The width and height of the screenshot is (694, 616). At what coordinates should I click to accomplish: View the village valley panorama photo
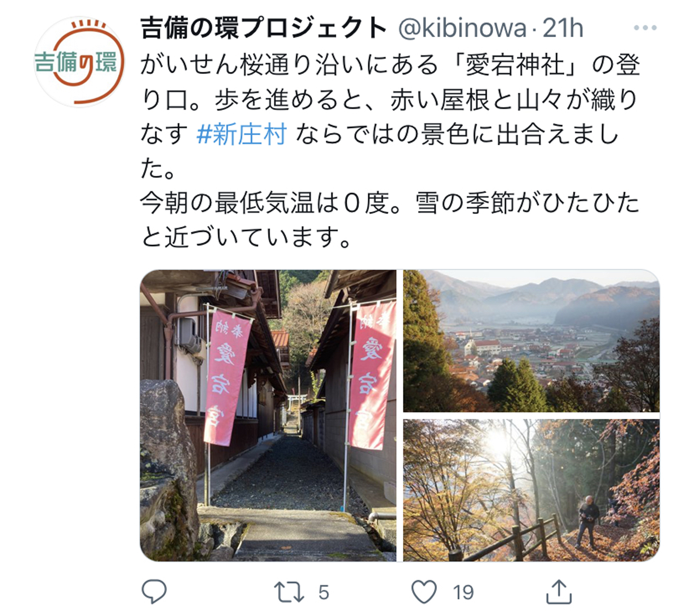[x=531, y=341]
